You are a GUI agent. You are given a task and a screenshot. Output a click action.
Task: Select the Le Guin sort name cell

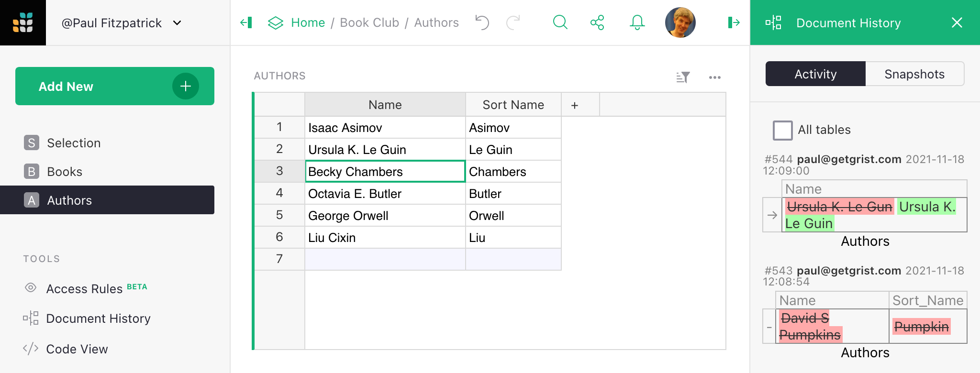(x=513, y=150)
